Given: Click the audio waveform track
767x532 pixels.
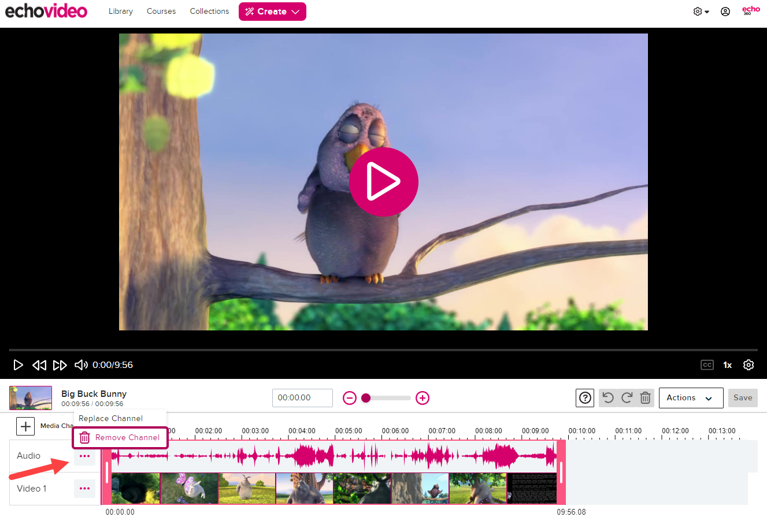Looking at the screenshot, I should [334, 456].
